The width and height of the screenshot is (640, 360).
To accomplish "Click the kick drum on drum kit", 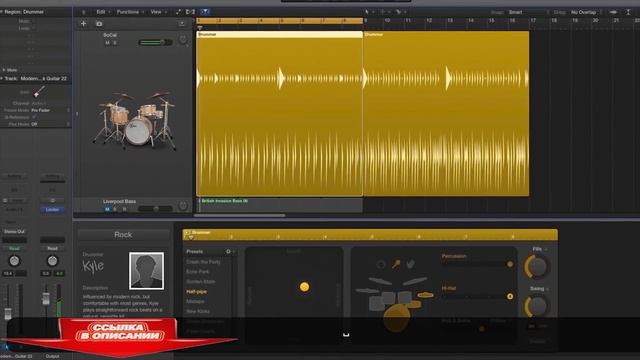I will pos(396,318).
